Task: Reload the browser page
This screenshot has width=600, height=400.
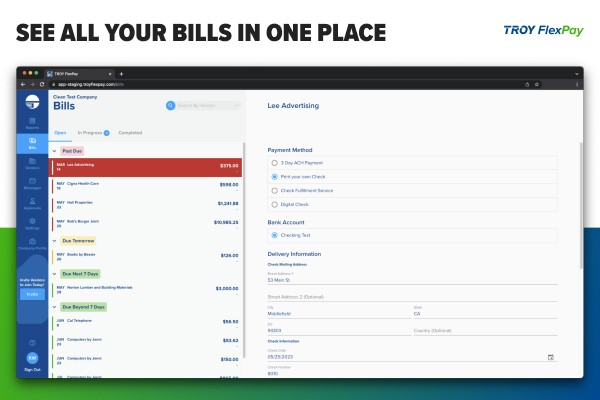Action: [42, 84]
